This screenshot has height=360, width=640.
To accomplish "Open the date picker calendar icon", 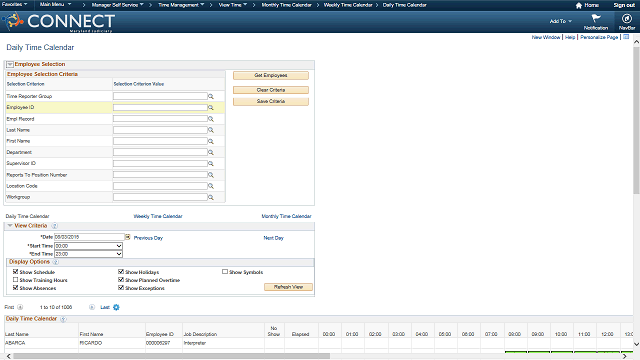I will point(128,237).
